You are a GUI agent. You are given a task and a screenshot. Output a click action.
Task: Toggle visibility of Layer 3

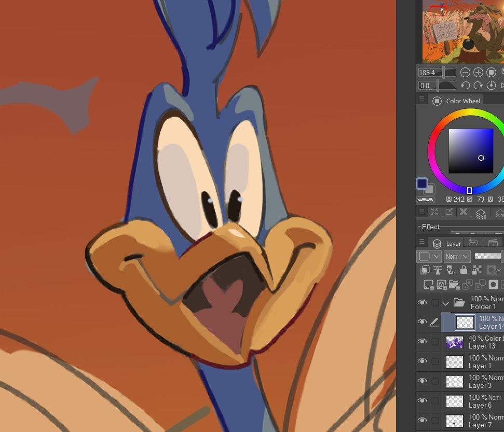(x=423, y=381)
